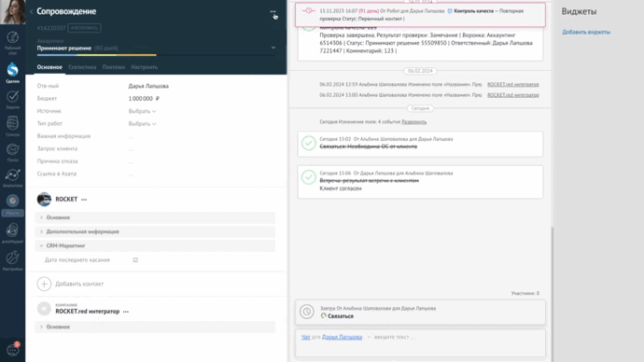Screen dimensions: 644x362
Task: Click the overdue clock icon on pinned task
Action: [308, 10]
